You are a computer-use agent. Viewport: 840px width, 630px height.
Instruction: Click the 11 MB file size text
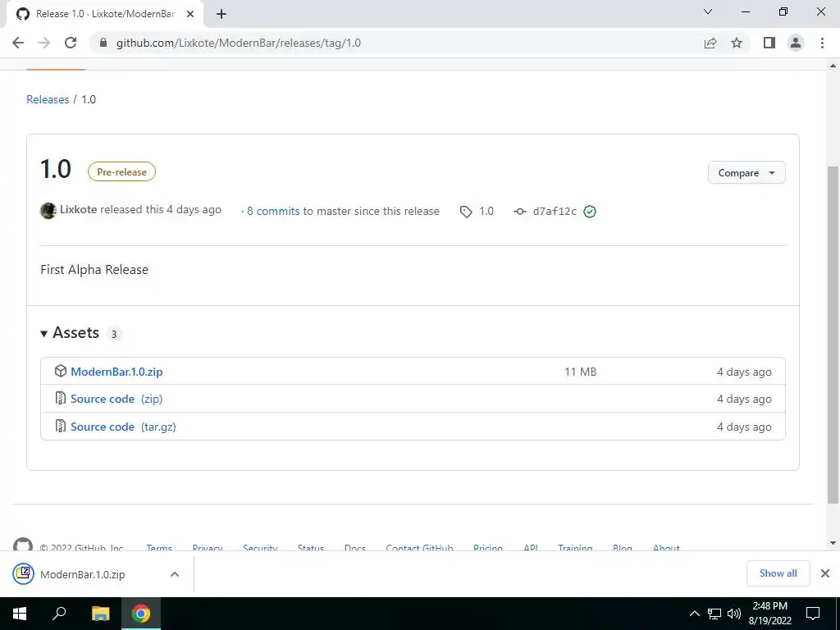(x=580, y=372)
